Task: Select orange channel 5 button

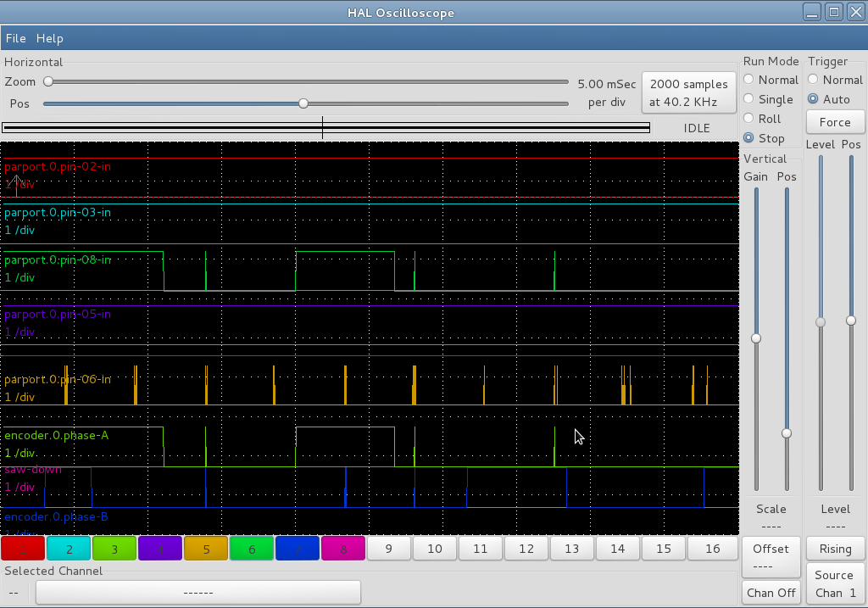Action: click(x=206, y=549)
